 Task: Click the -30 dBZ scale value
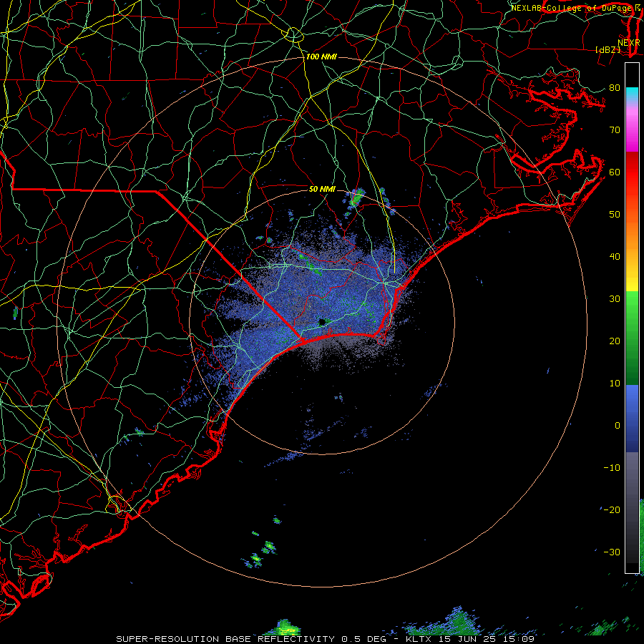pyautogui.click(x=612, y=552)
